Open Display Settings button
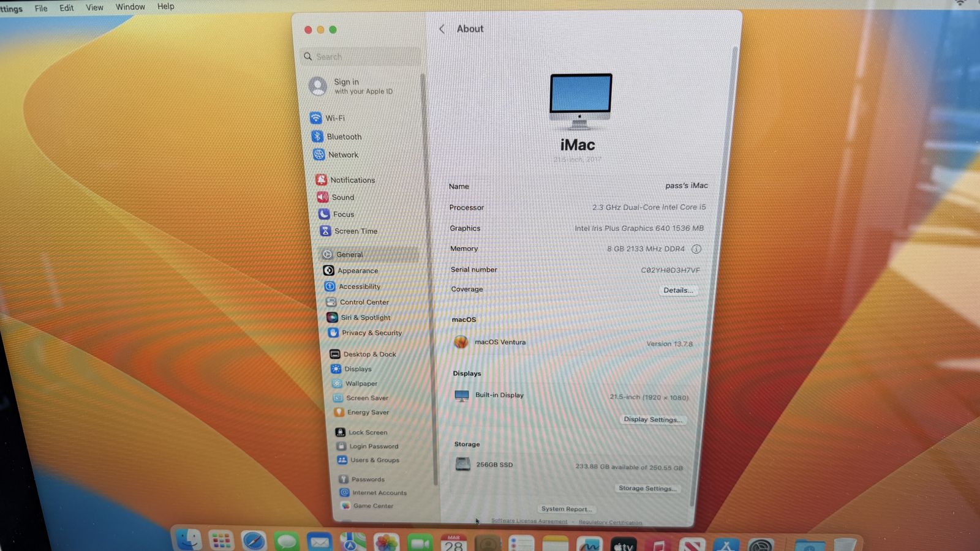This screenshot has height=551, width=980. point(652,419)
